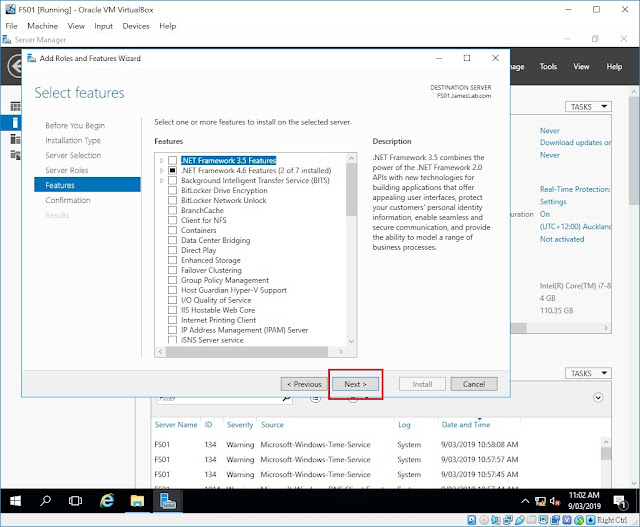This screenshot has width=640, height=527.
Task: Go to Installation Type wizard step
Action: [x=73, y=140]
